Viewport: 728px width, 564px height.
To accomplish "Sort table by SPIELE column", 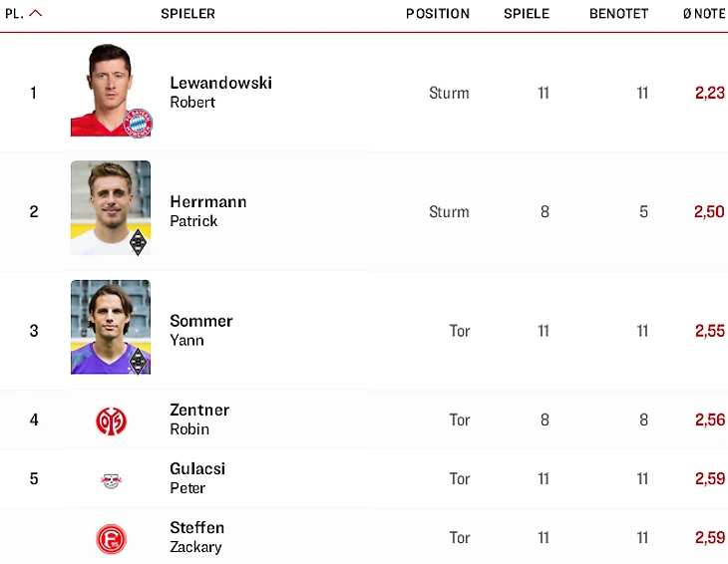I will tap(527, 13).
